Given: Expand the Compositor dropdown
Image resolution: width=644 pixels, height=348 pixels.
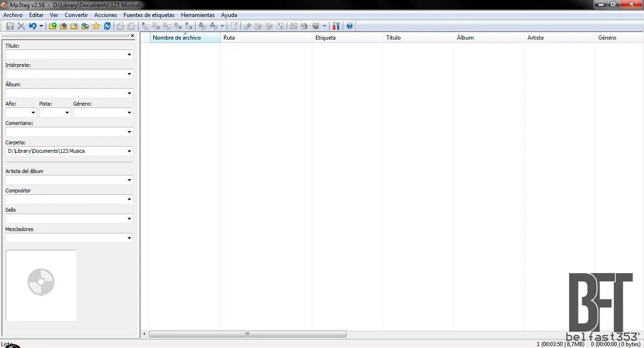Looking at the screenshot, I should (129, 199).
